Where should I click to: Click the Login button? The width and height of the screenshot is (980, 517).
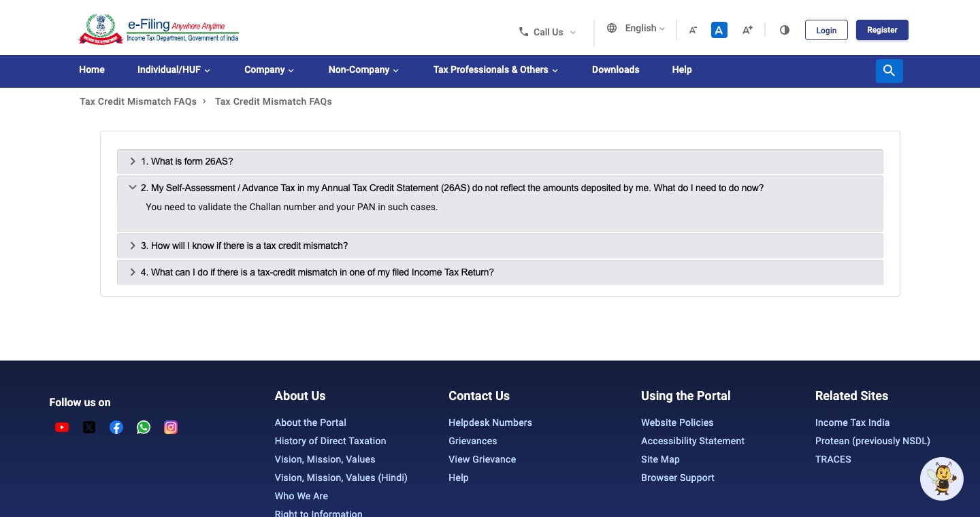coord(826,30)
